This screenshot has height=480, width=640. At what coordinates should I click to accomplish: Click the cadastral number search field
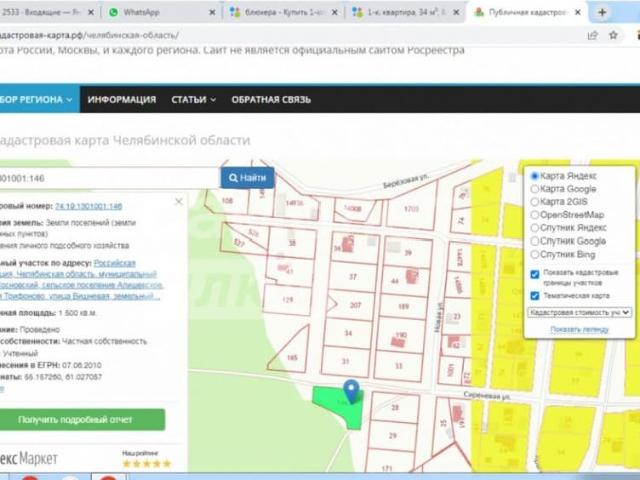108,178
